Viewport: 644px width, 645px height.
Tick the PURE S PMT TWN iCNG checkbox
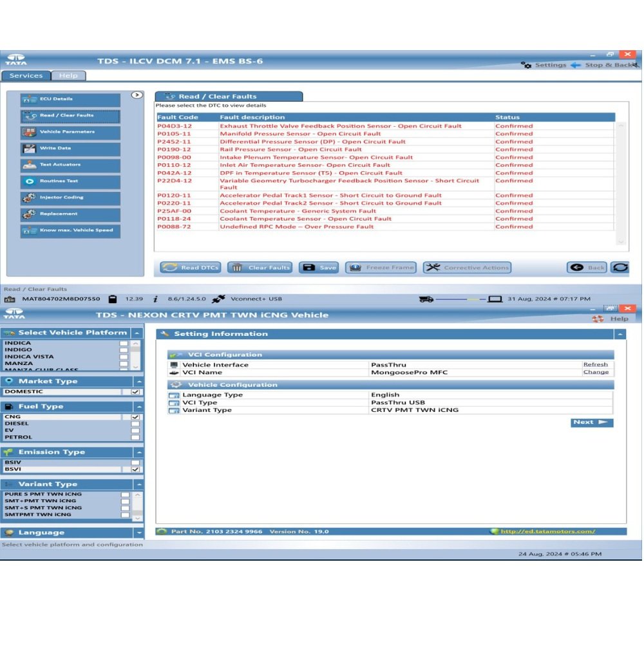[125, 494]
